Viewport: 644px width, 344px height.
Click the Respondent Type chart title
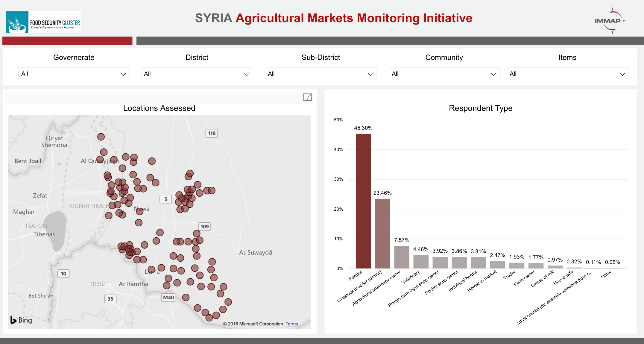pyautogui.click(x=481, y=108)
